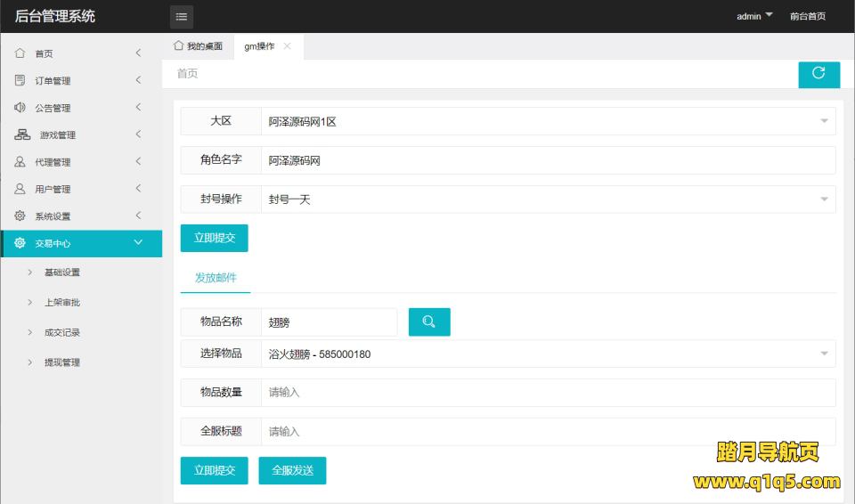The width and height of the screenshot is (855, 504).
Task: Click 立即提交 under 封号操作
Action: tap(214, 238)
